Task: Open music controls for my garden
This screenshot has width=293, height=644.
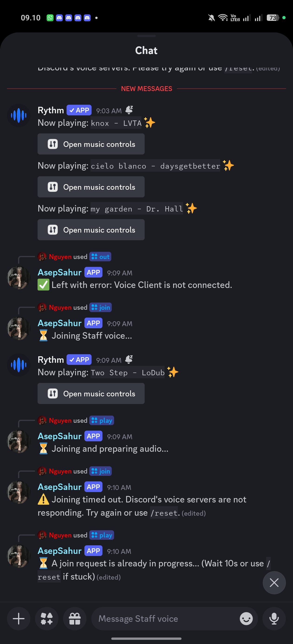Action: (x=91, y=230)
